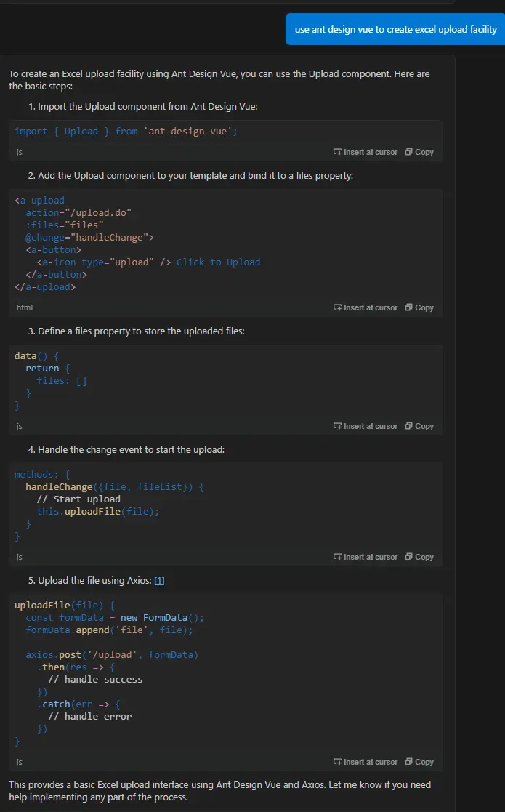
Task: Copy the a-upload HTML template code
Action: point(419,307)
